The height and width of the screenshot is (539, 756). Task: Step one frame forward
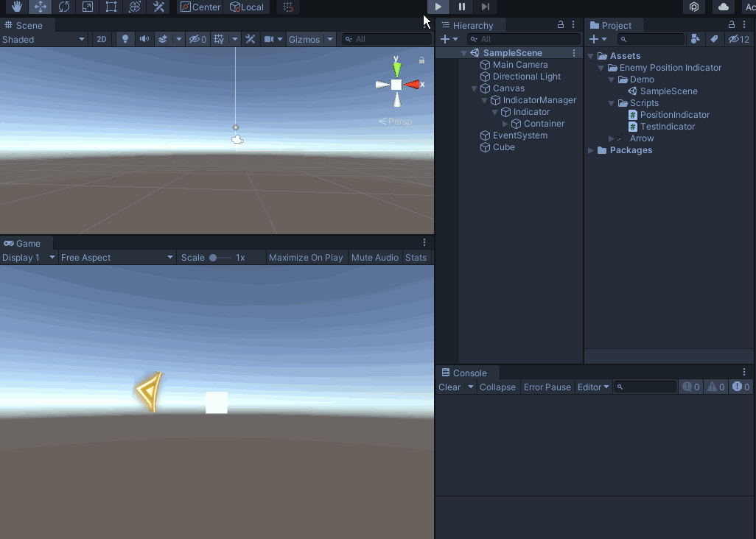(x=486, y=7)
